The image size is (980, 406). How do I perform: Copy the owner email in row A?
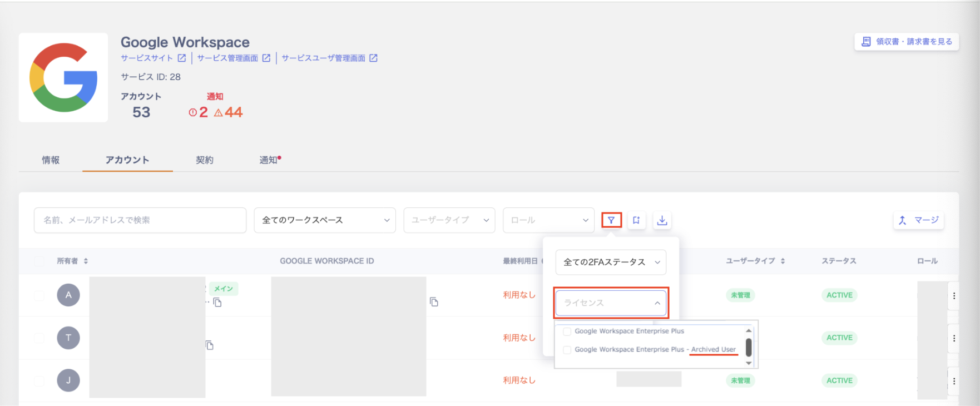click(217, 303)
